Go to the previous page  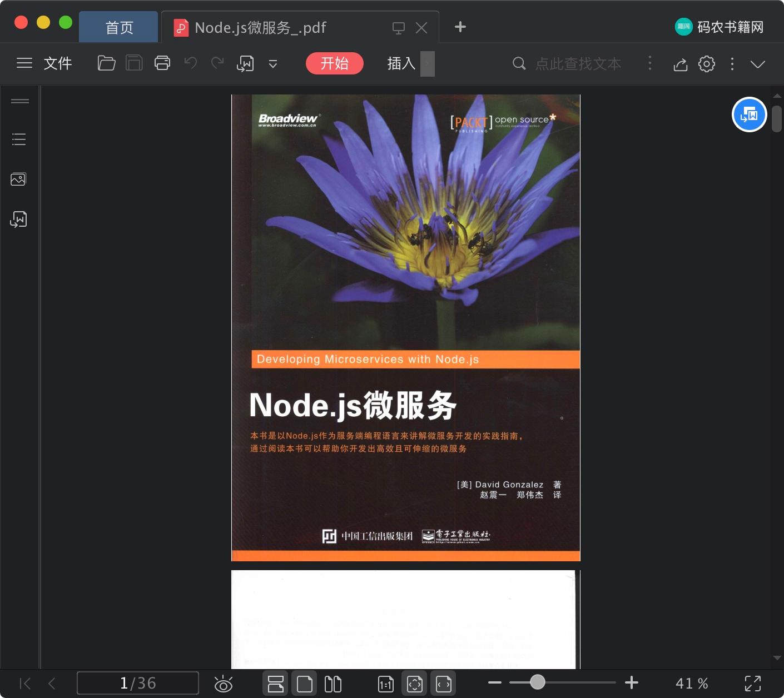(52, 683)
